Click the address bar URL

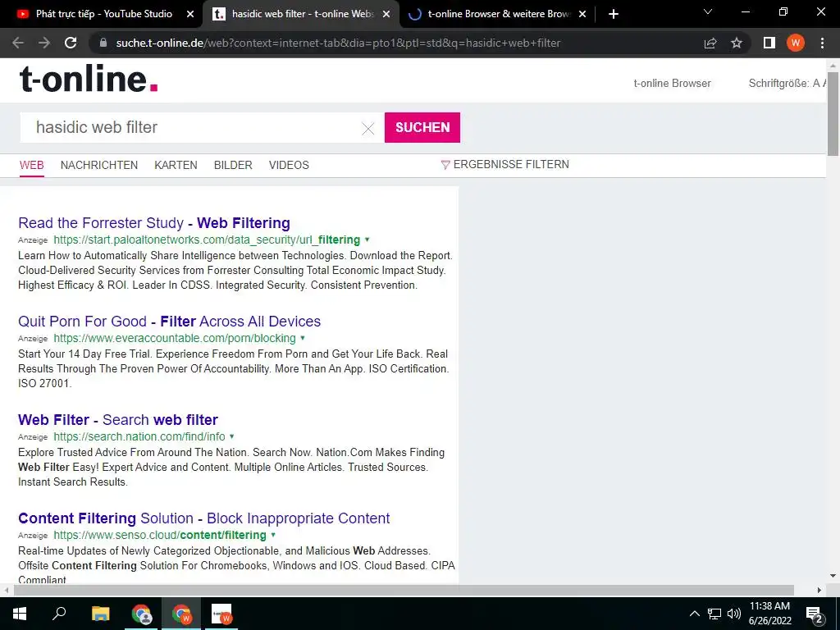tap(338, 43)
